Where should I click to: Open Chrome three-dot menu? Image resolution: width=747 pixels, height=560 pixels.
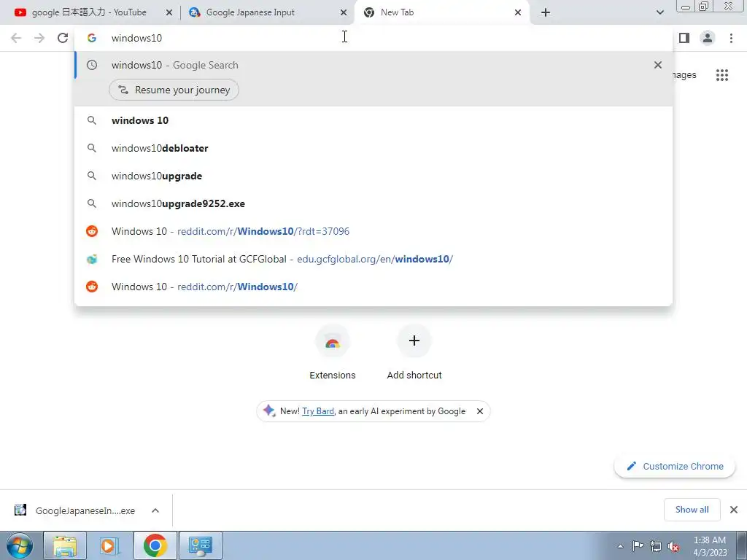coord(731,38)
